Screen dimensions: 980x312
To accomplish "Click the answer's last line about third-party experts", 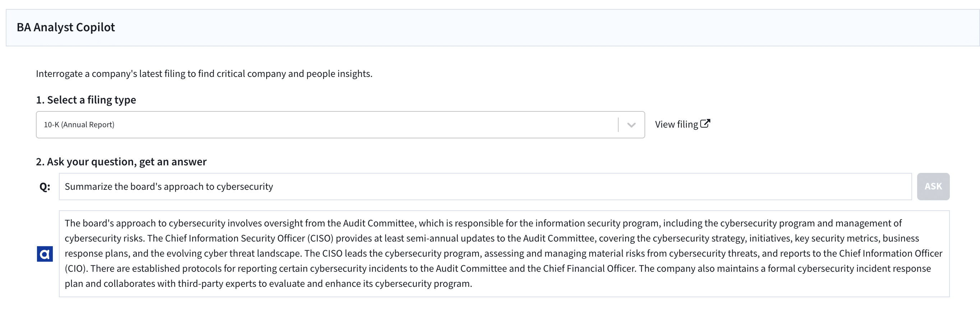I will coord(268,284).
